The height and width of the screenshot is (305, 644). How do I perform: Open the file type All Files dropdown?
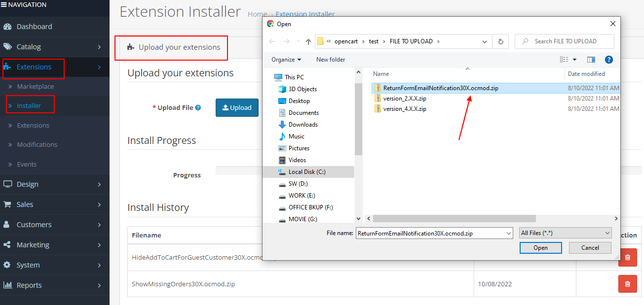[566, 233]
